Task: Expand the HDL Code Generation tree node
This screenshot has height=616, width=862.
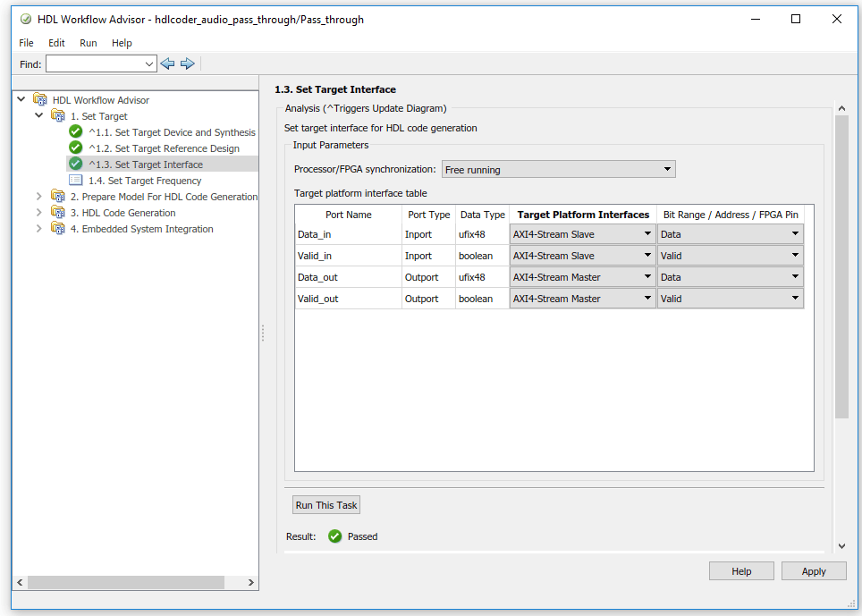Action: pyautogui.click(x=39, y=212)
